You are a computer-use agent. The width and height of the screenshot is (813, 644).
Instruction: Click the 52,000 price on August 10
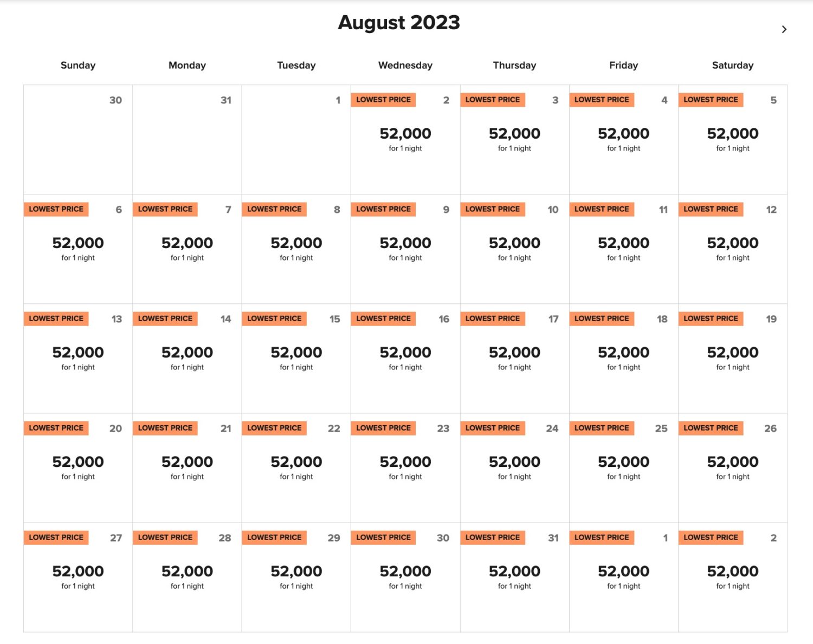(x=514, y=243)
